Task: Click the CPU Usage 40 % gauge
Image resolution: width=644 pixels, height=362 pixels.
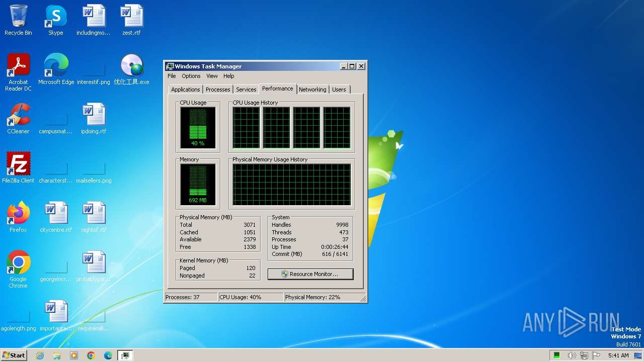Action: (x=198, y=128)
